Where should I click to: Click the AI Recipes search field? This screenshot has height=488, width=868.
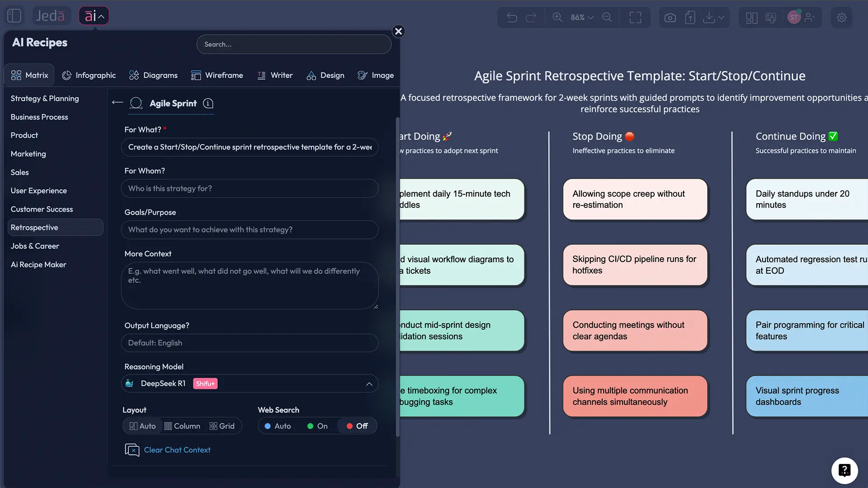click(294, 44)
